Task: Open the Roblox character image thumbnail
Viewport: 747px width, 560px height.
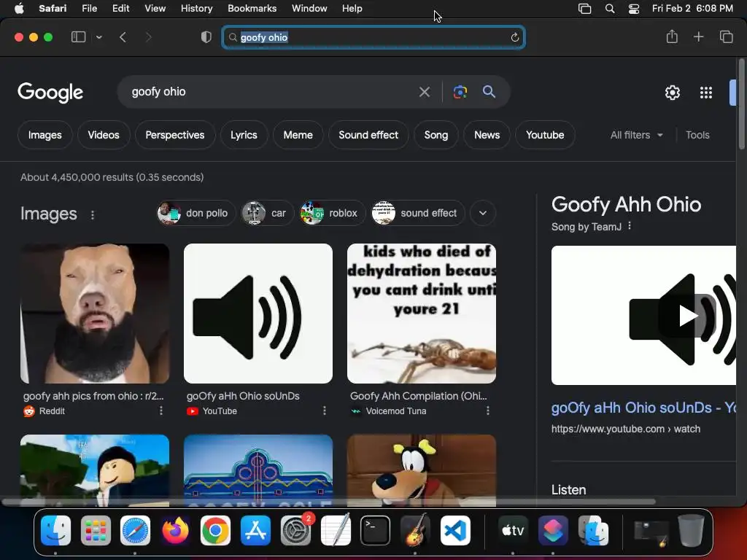Action: pyautogui.click(x=95, y=470)
